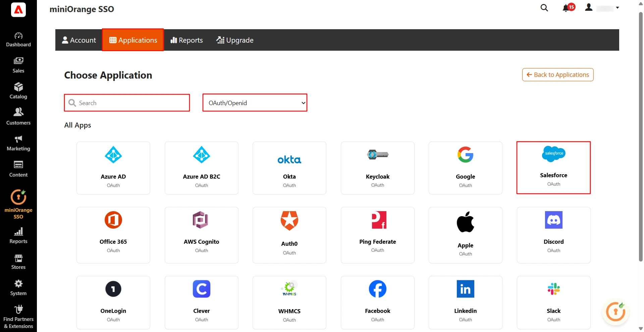Open Catalog section in sidebar
Screen dimensions: 644x332
point(18,91)
